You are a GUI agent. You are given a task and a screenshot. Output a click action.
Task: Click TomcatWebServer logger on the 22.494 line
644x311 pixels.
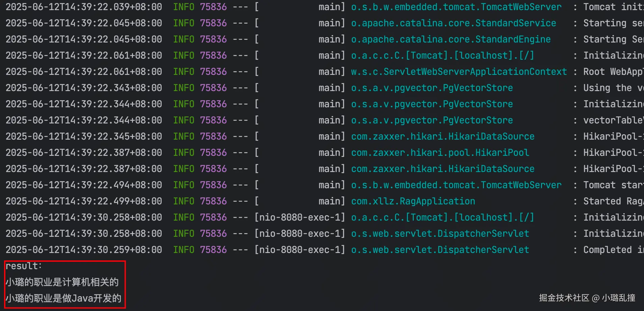(x=456, y=185)
